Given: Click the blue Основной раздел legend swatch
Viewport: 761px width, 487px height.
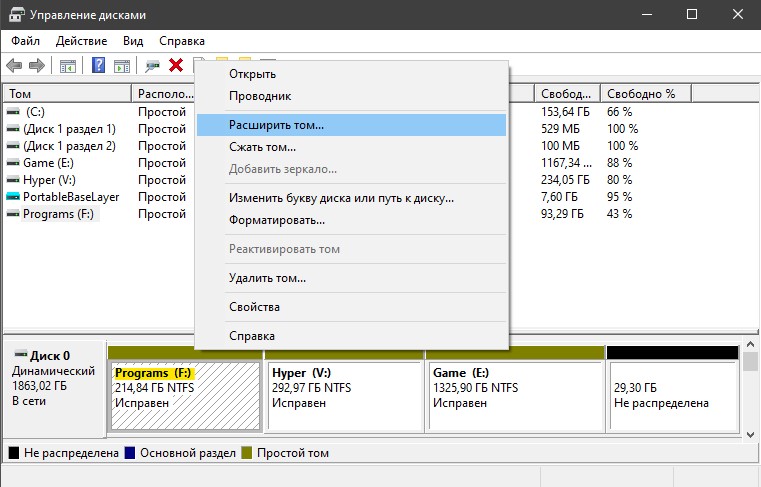Looking at the screenshot, I should 130,453.
